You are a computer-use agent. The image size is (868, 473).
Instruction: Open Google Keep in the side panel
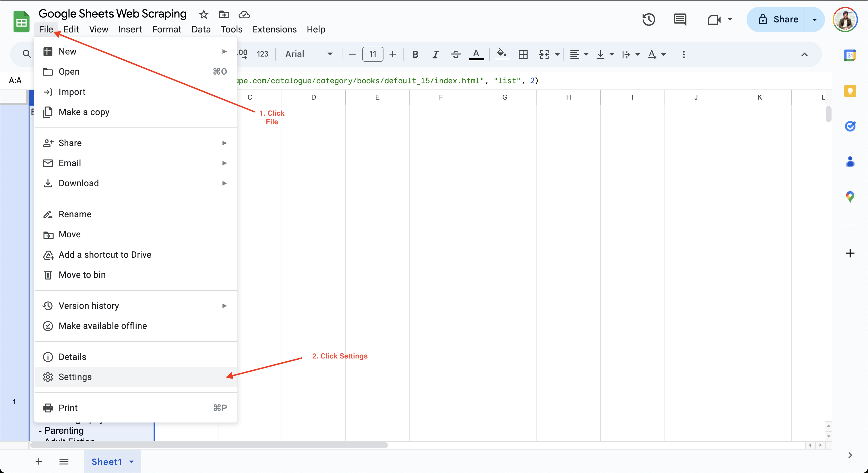pyautogui.click(x=850, y=91)
